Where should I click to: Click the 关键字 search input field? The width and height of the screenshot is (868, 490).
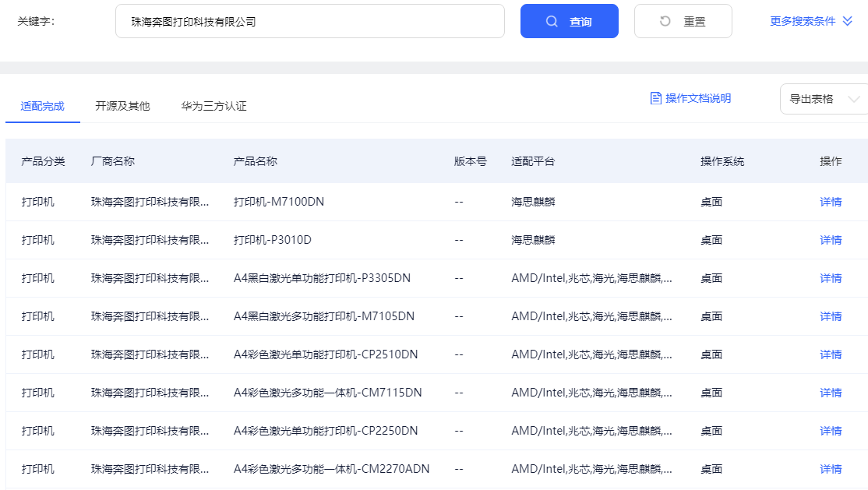[309, 22]
